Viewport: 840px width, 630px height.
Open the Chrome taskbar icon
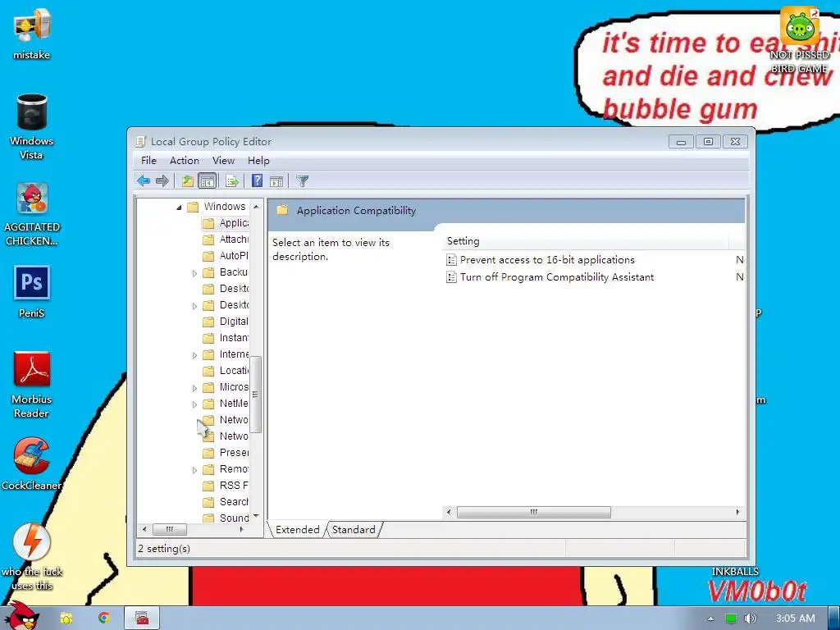tap(104, 619)
